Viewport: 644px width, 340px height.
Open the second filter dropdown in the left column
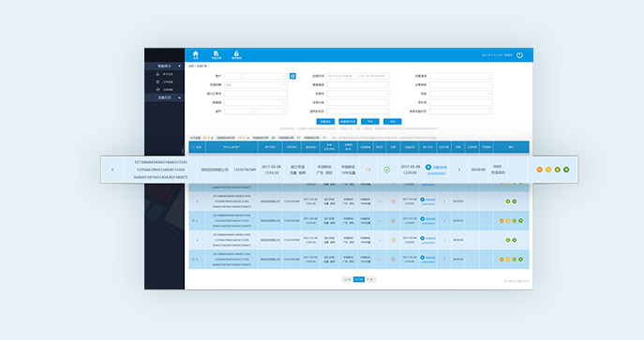[256, 85]
